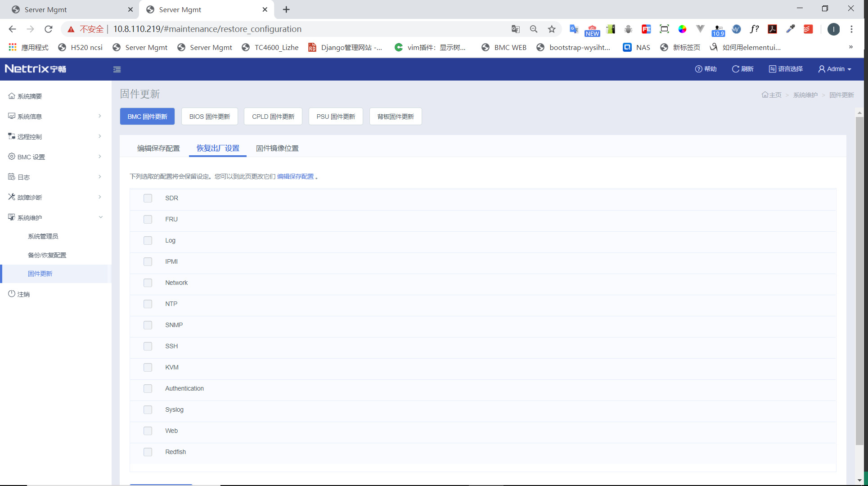Bookmark this page with the star icon
The image size is (868, 486).
pos(552,29)
